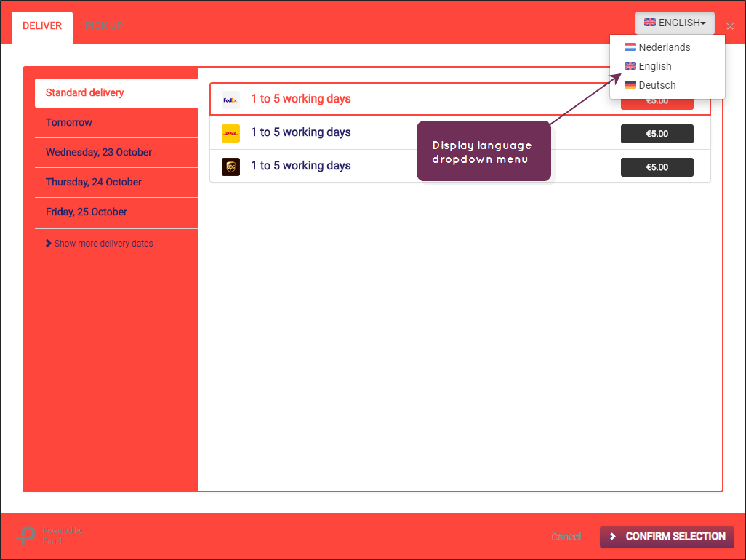Select Standard delivery option
746x560 pixels.
coord(116,93)
